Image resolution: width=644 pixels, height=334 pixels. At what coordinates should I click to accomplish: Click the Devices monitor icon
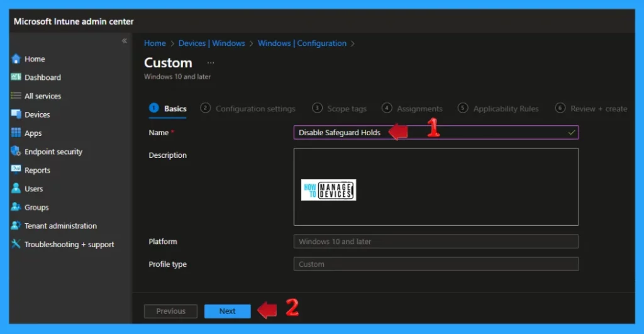(x=16, y=114)
